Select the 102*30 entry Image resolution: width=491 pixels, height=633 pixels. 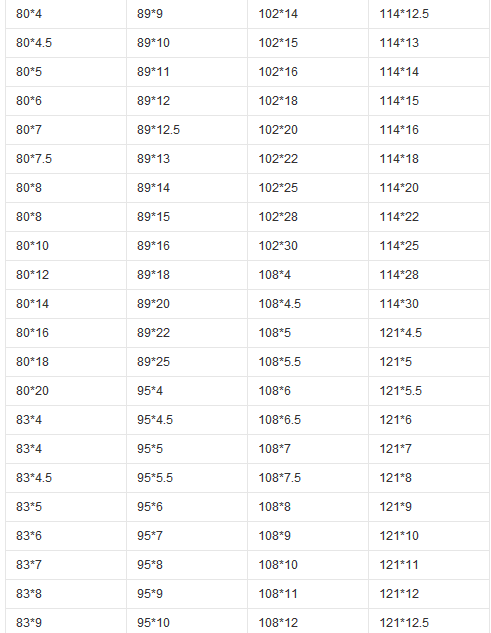click(308, 246)
